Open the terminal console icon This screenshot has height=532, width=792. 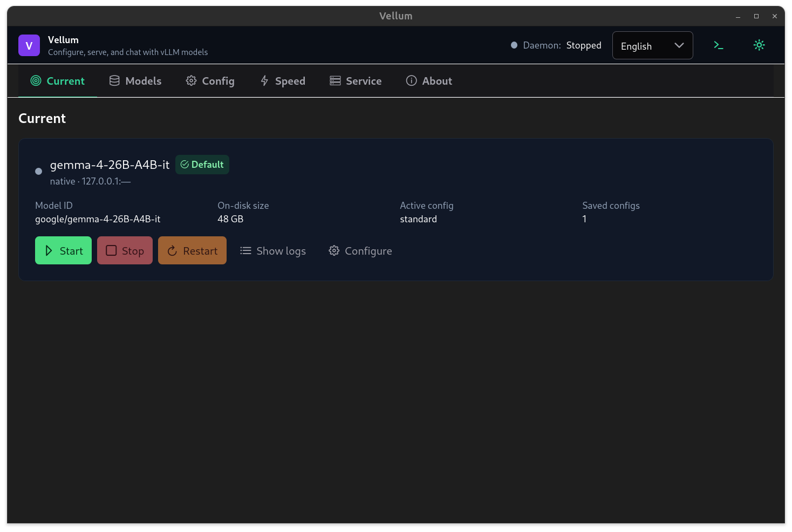point(718,45)
